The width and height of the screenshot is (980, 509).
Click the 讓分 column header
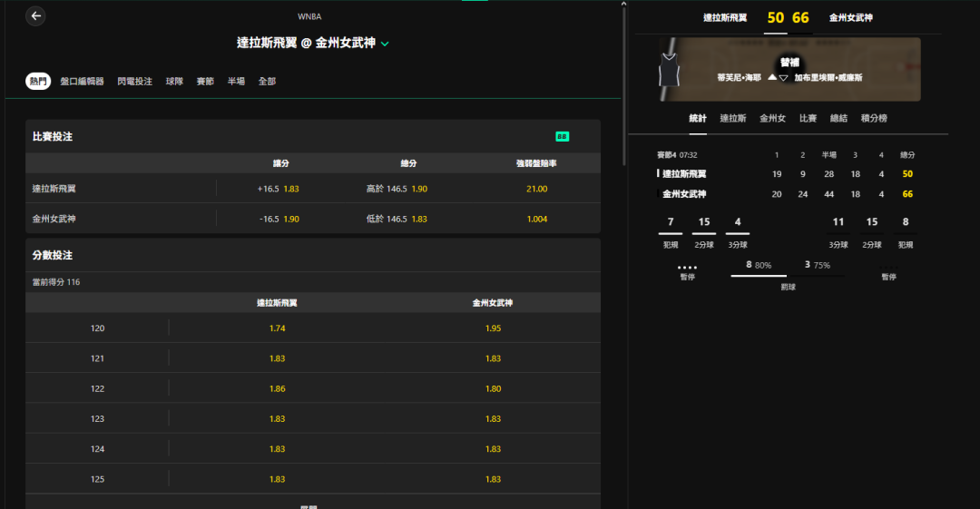tap(281, 163)
